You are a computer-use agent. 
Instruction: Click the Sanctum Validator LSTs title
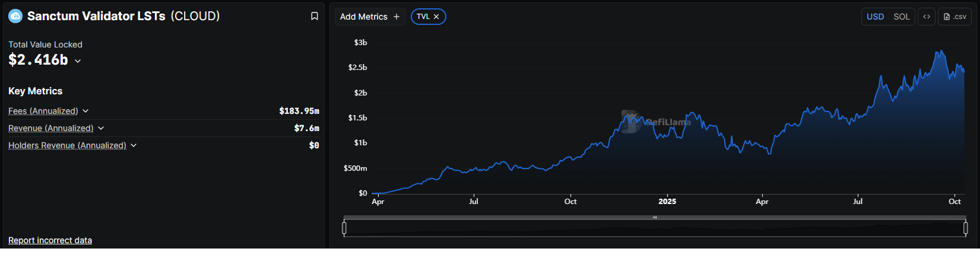(96, 16)
